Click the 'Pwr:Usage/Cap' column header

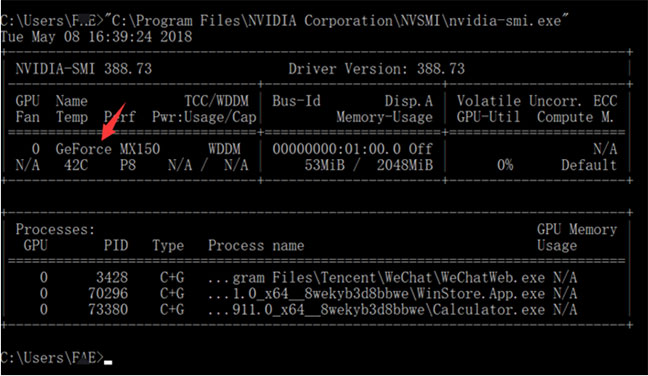tap(204, 117)
